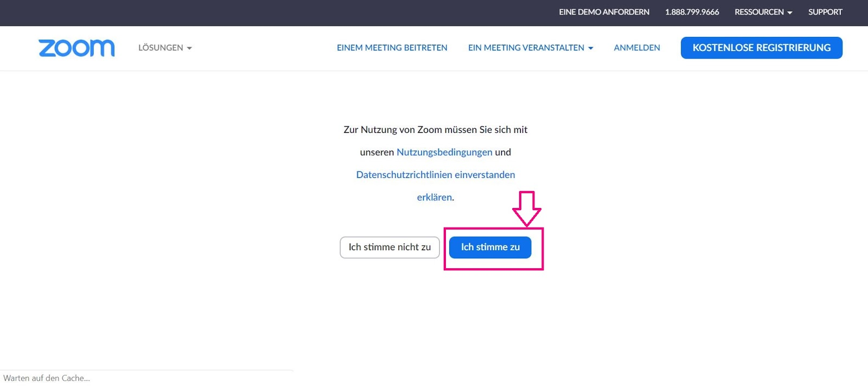Open the Nutzungsbedingungen link
The image size is (868, 386).
444,152
